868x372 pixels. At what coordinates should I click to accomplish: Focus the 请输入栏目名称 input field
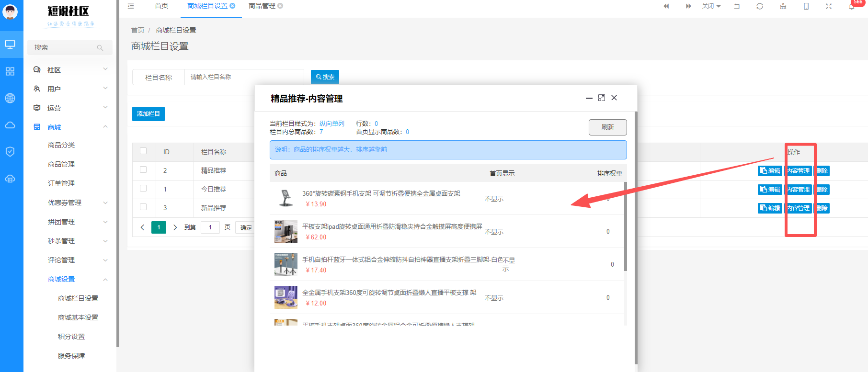coord(244,77)
